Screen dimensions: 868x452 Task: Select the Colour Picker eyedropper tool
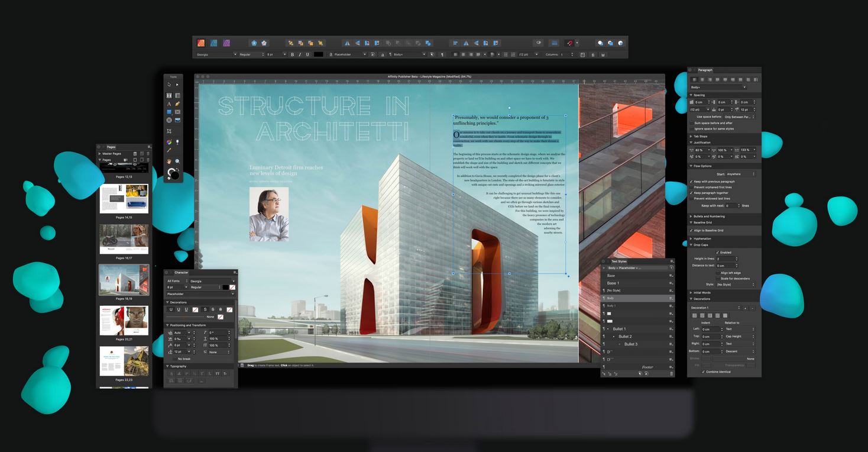(169, 150)
